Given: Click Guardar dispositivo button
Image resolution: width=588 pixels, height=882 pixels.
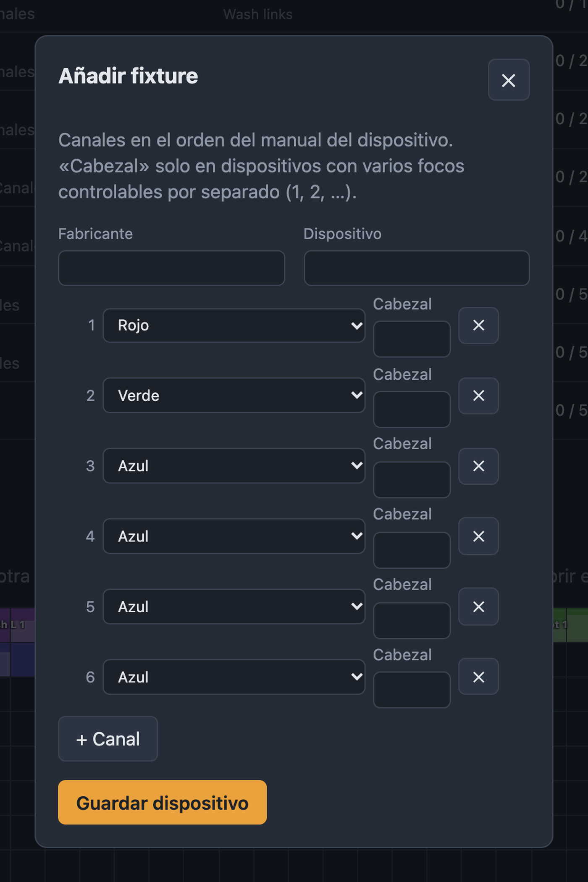Looking at the screenshot, I should point(162,803).
